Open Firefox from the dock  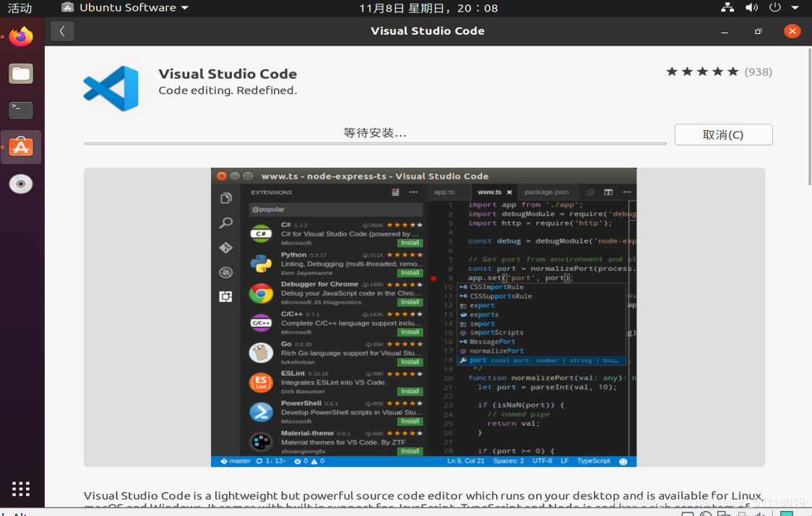point(21,38)
